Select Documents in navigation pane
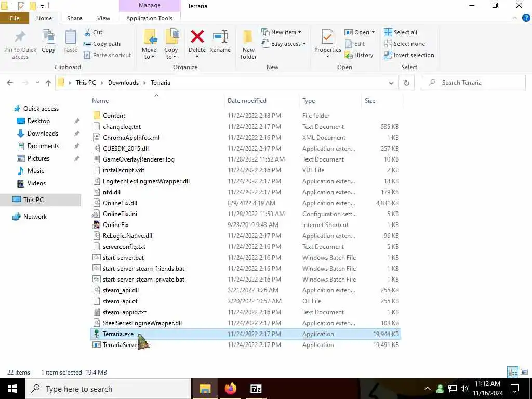Screen dimensions: 532x399 tap(43, 146)
